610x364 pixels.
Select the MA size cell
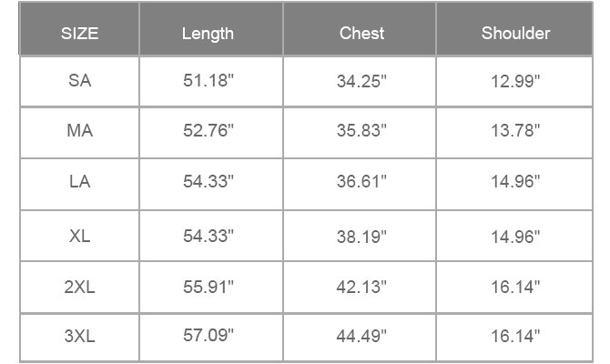click(x=80, y=130)
